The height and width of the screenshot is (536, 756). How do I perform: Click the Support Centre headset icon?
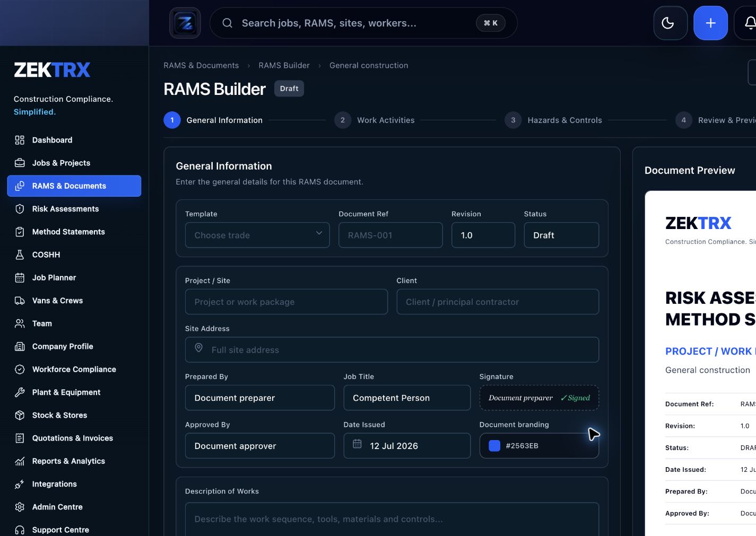(20, 530)
